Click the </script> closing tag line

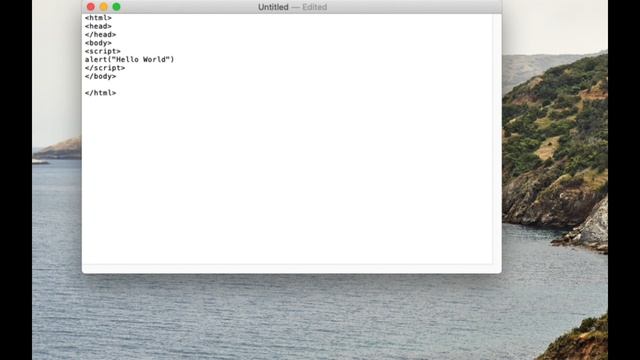tap(105, 68)
